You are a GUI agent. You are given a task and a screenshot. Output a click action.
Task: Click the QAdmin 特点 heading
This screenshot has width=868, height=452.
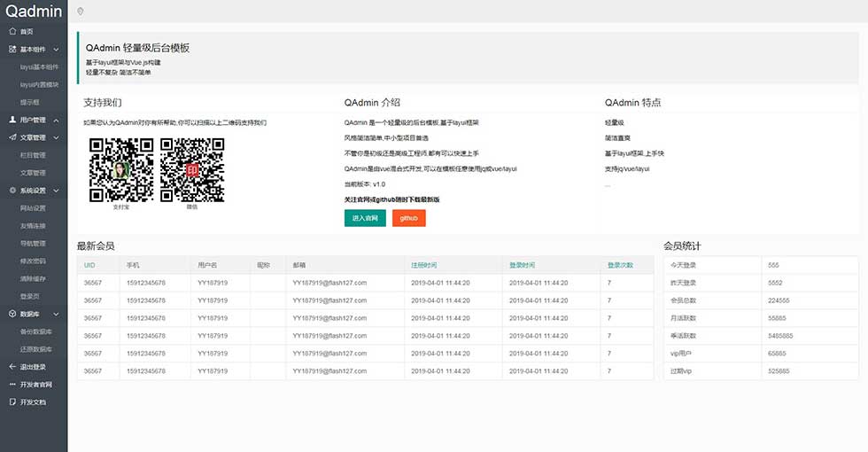(x=632, y=103)
